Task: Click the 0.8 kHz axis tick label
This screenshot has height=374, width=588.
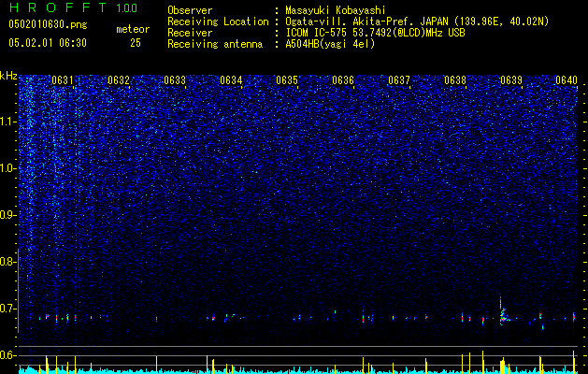Action: (7, 262)
